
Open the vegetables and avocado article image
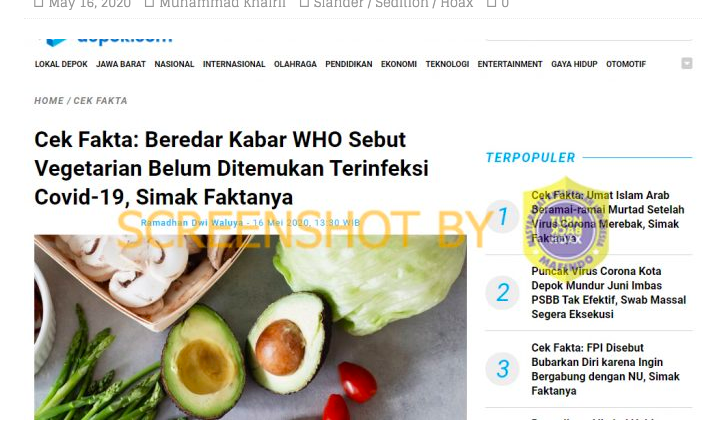click(250, 327)
